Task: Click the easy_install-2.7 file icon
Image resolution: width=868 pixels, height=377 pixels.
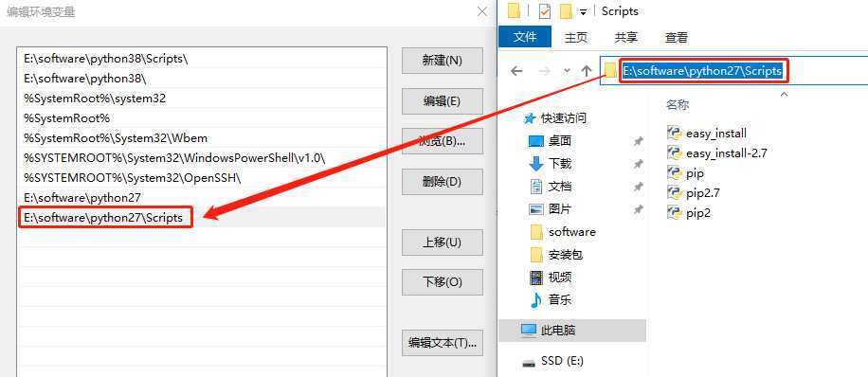Action: tap(674, 153)
